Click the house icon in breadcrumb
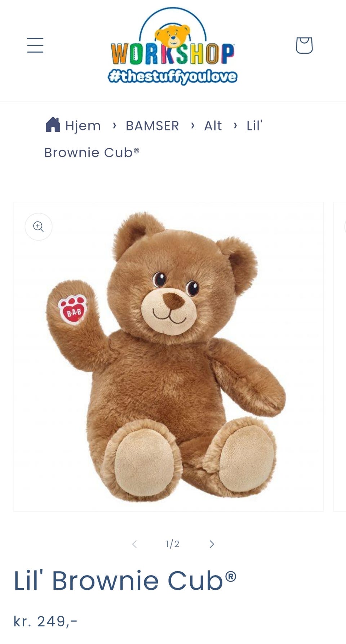Screen dimensions: 346x644 point(53,125)
